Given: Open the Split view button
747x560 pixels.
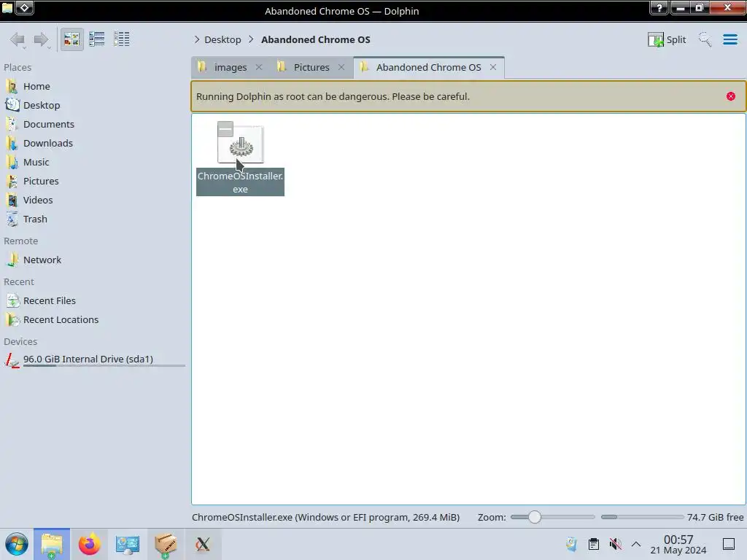Looking at the screenshot, I should pos(667,39).
